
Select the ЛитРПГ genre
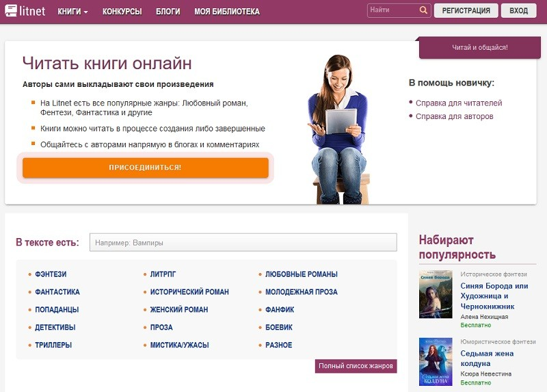[x=163, y=274]
